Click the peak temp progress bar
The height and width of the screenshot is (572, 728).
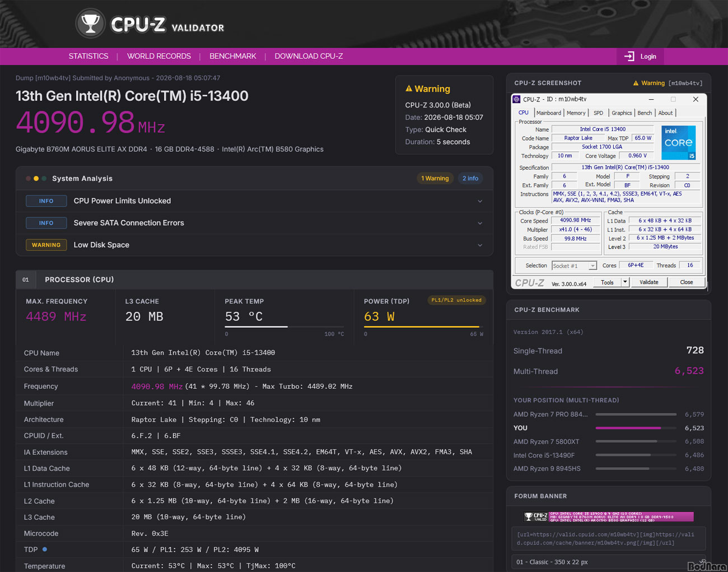pyautogui.click(x=284, y=327)
